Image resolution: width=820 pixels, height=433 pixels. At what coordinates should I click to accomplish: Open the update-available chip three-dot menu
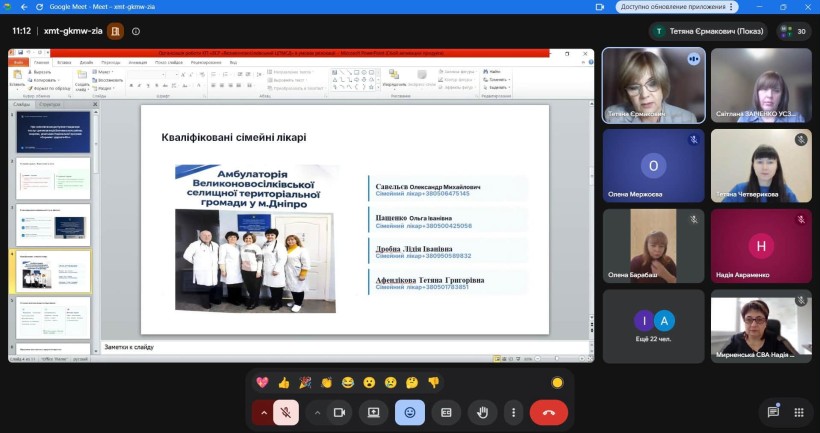point(732,7)
